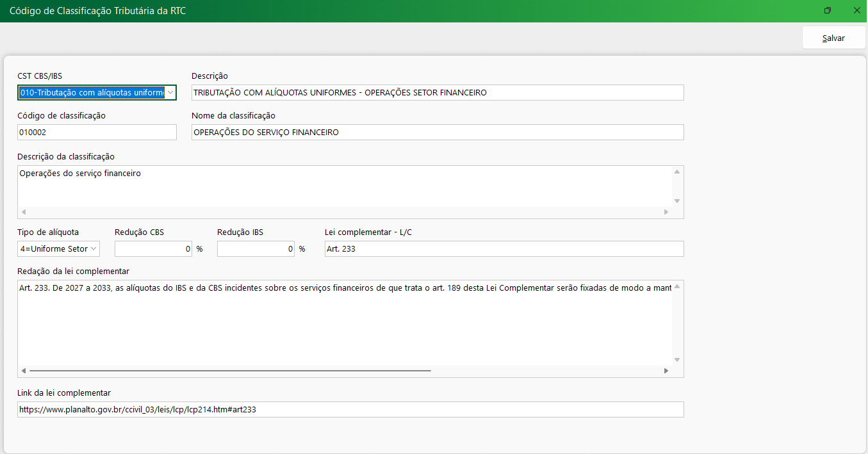Click the Redução CBS percentage field
The height and width of the screenshot is (454, 868).
pos(152,248)
